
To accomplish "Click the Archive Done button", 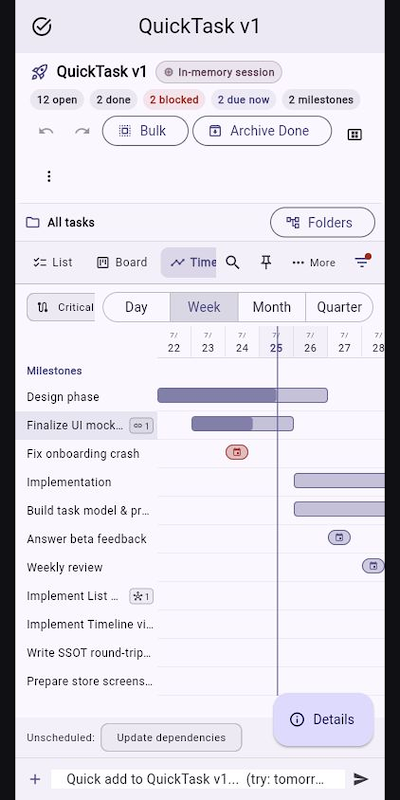I will coord(262,131).
